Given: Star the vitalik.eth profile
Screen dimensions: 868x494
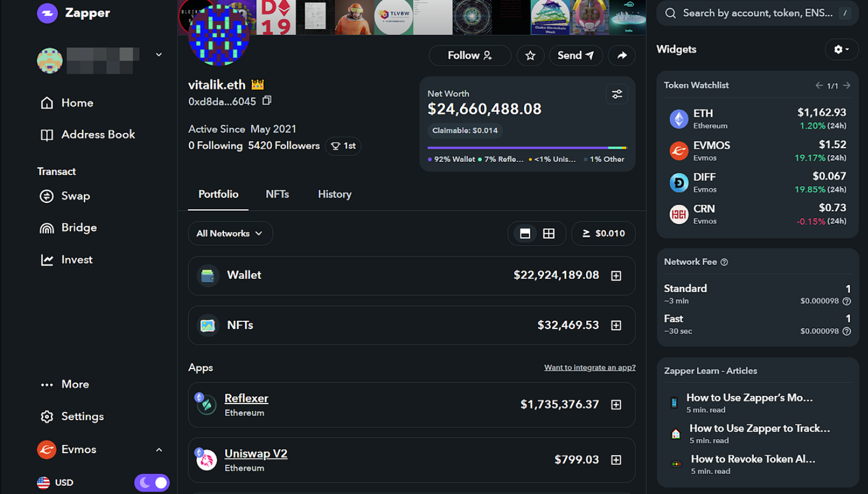Looking at the screenshot, I should (x=530, y=55).
